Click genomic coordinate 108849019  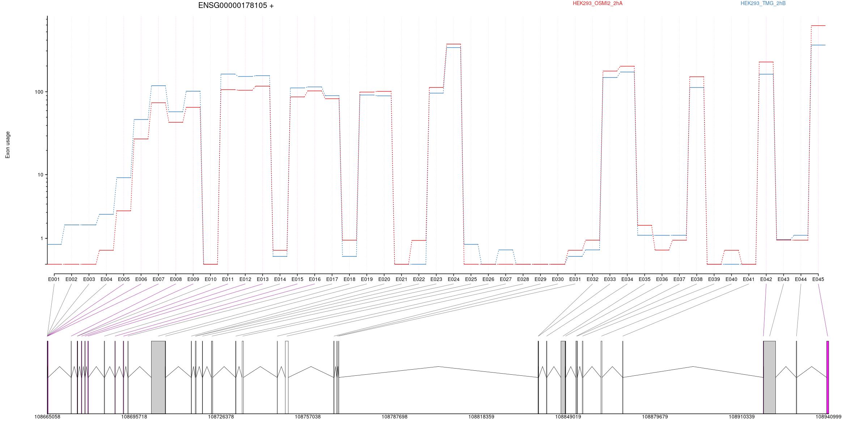[x=568, y=417]
